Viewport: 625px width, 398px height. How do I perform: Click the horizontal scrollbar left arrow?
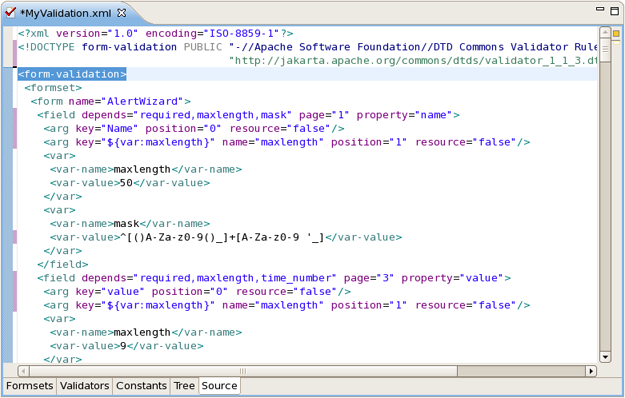(24, 371)
